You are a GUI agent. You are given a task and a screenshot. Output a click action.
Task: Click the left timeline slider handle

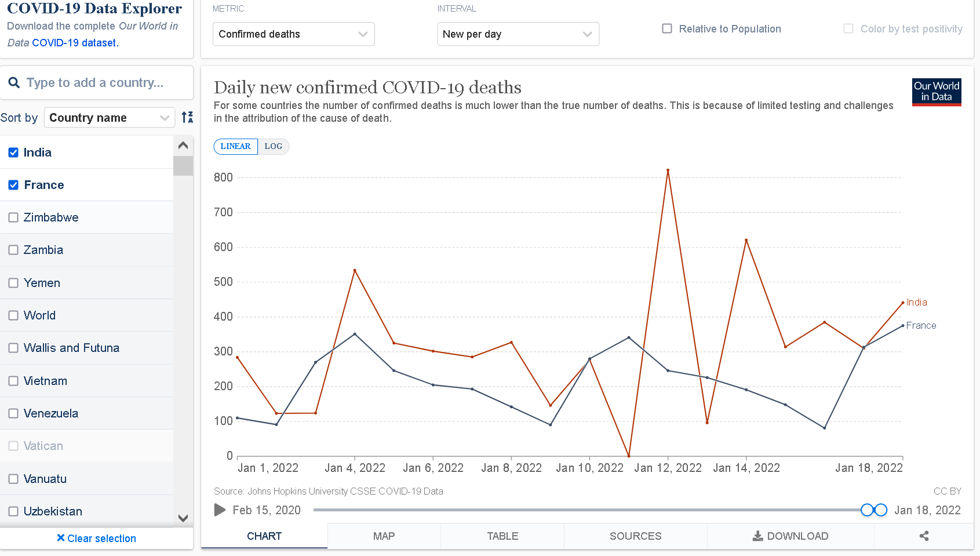coord(867,510)
